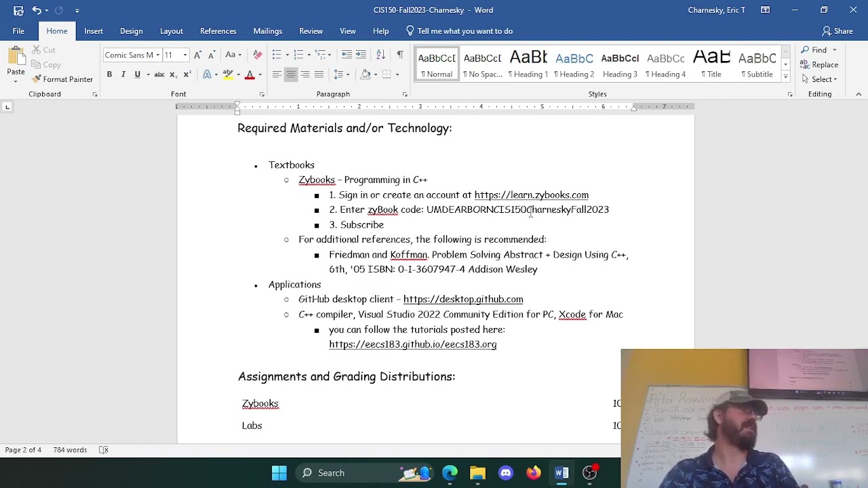Right-align the paragraph text
Viewport: 868px width, 488px height.
305,75
